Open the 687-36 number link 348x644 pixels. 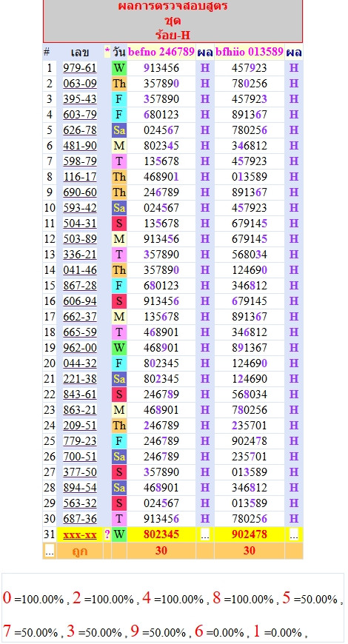[80, 519]
